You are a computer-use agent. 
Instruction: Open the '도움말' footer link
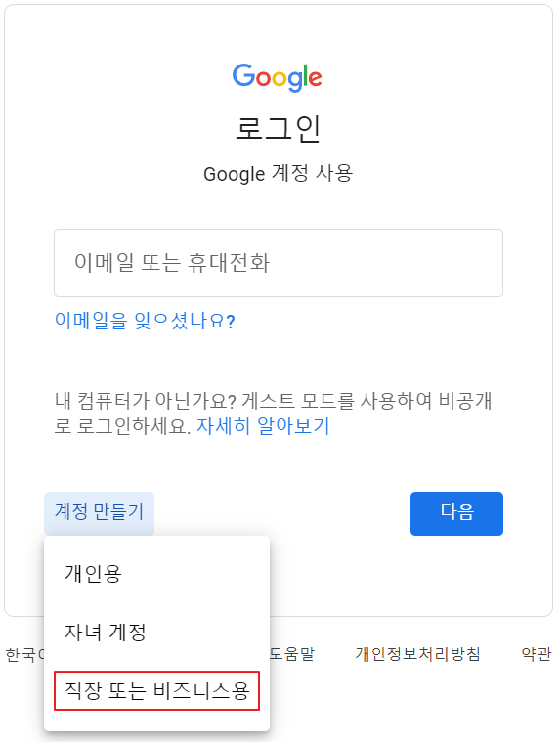tap(292, 654)
